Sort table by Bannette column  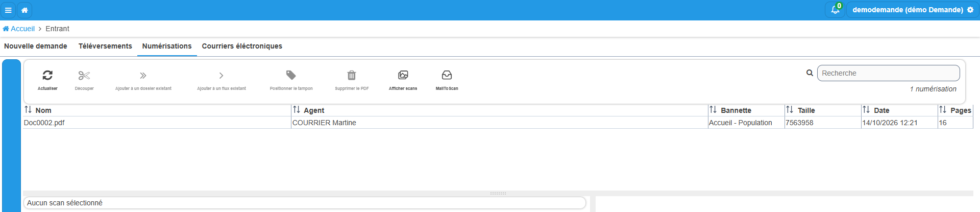click(746, 110)
